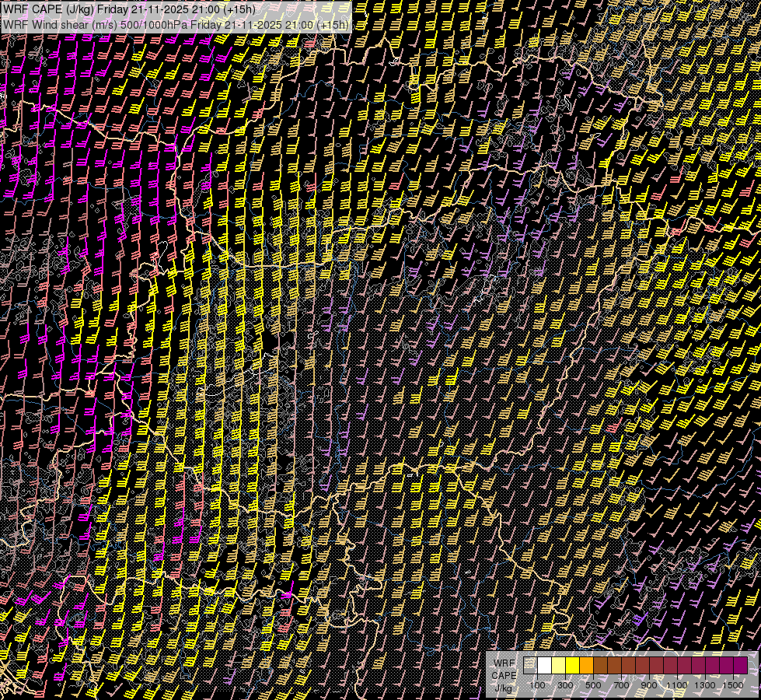
Task: Select the white CAPE legend swatch
Action: [545, 665]
